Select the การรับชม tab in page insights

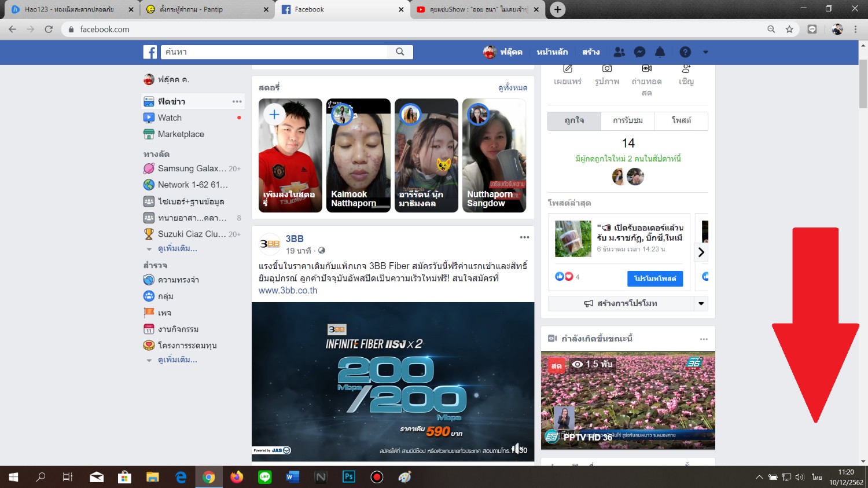point(628,120)
